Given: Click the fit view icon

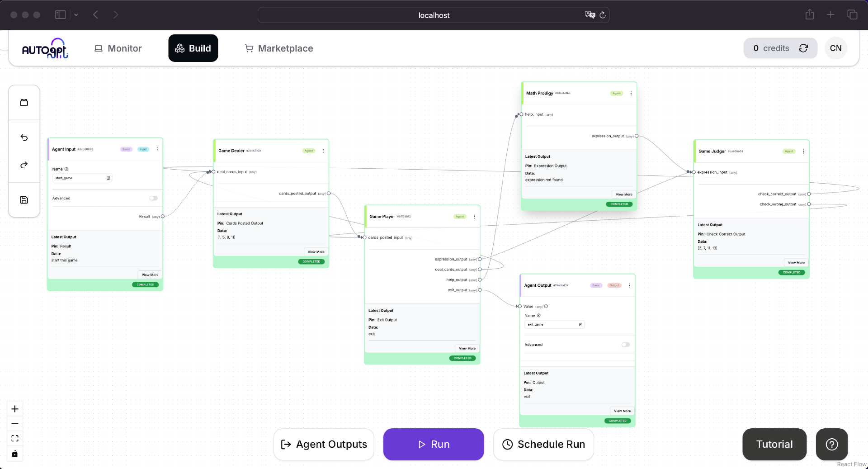Looking at the screenshot, I should pos(15,438).
